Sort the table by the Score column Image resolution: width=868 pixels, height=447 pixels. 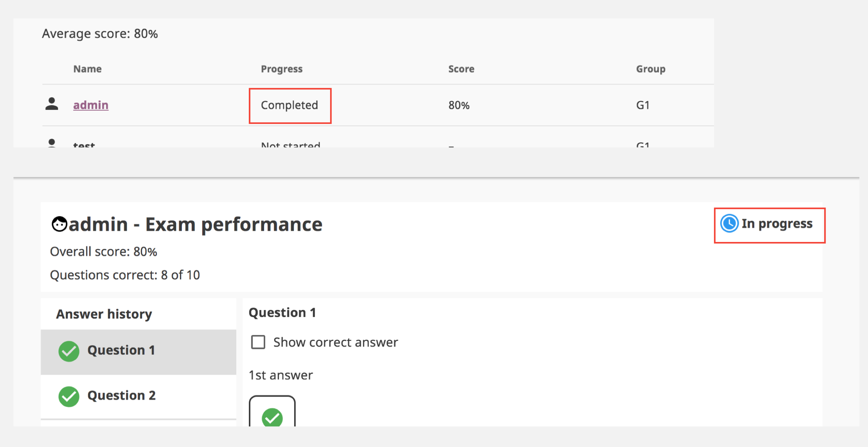[460, 68]
